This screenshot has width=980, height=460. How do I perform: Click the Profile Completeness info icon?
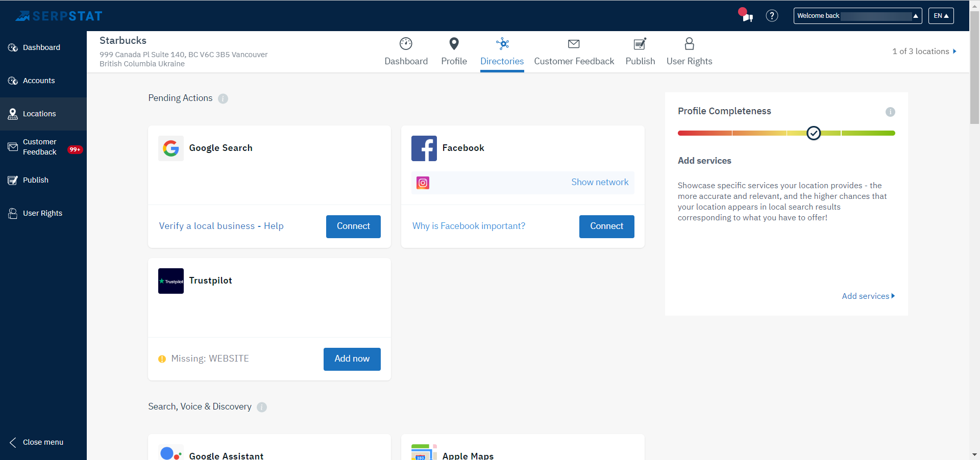(x=890, y=112)
